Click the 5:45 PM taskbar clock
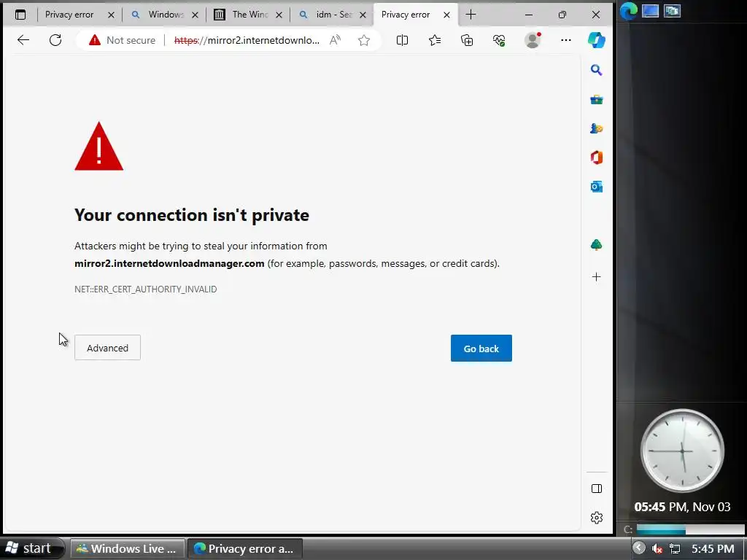 tap(713, 549)
